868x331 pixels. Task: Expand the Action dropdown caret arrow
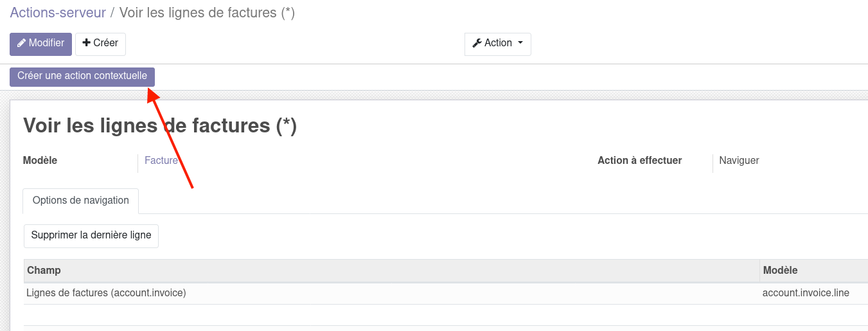point(520,43)
